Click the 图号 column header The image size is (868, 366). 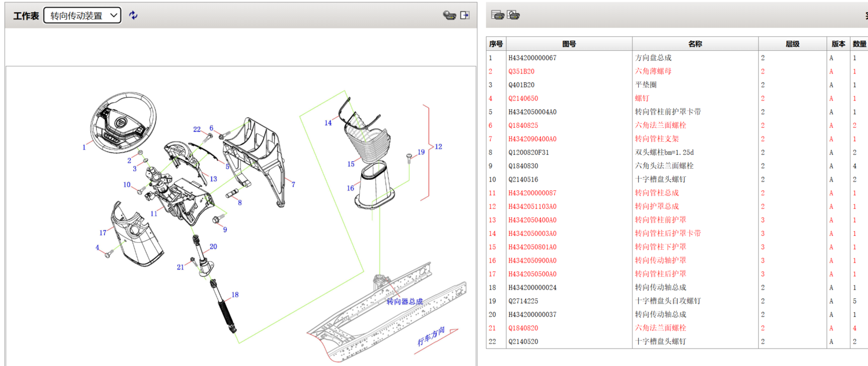[x=569, y=44]
